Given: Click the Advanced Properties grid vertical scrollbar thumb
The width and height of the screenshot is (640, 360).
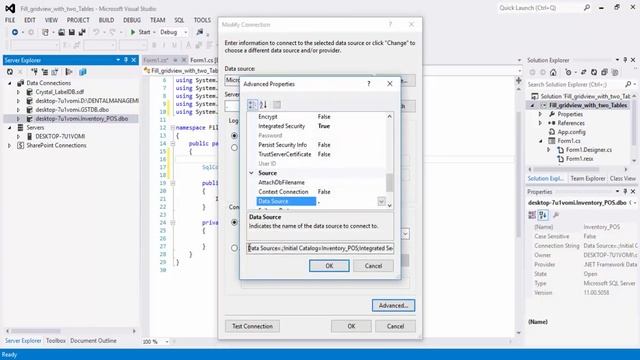Looking at the screenshot, I should click(x=389, y=182).
